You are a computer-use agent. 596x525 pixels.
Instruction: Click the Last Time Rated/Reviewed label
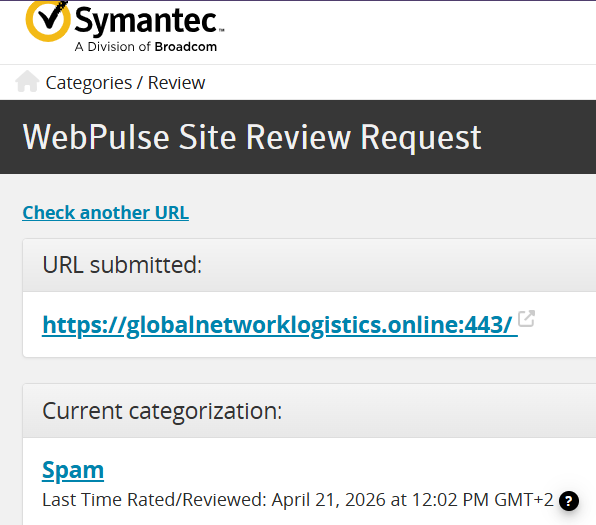click(x=154, y=500)
